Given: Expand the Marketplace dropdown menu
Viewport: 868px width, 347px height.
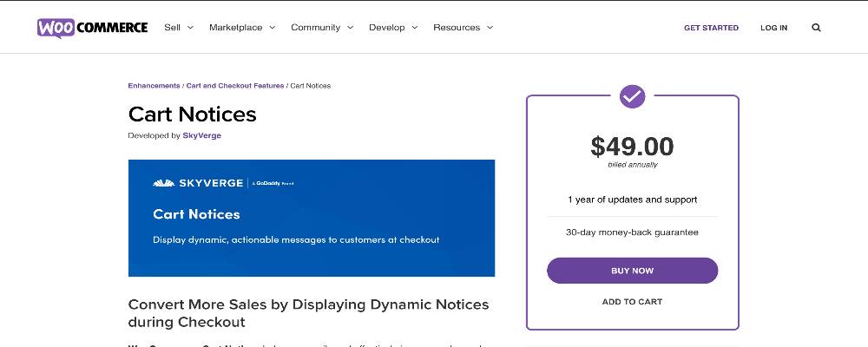Looking at the screenshot, I should tap(242, 28).
